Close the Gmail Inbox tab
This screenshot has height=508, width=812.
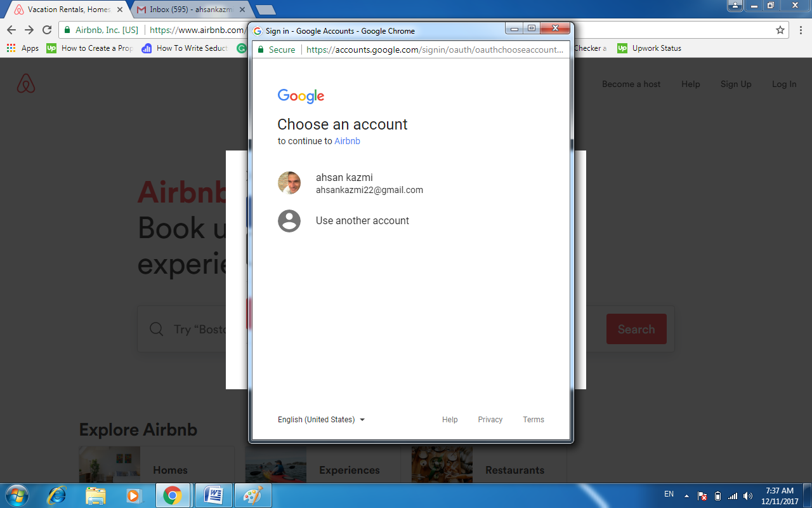pyautogui.click(x=242, y=10)
